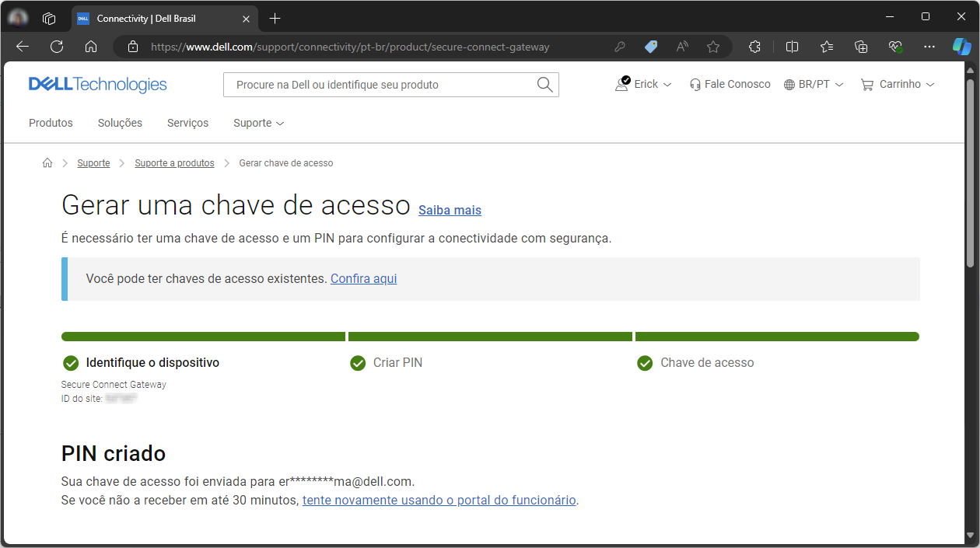Image resolution: width=980 pixels, height=548 pixels.
Task: Expand the Suporte navigation dropdown
Action: (259, 123)
